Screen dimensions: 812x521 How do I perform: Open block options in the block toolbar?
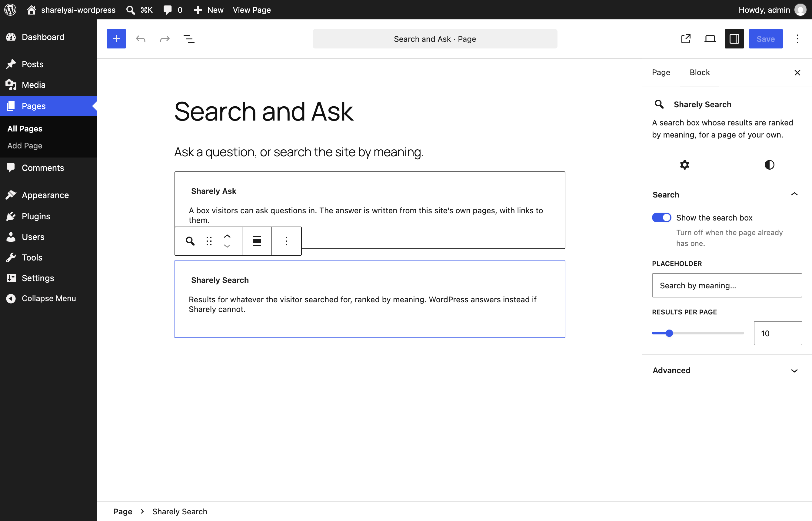tap(287, 241)
